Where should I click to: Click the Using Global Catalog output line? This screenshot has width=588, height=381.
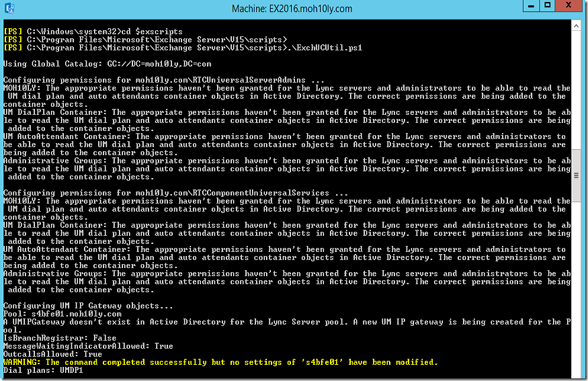point(108,64)
